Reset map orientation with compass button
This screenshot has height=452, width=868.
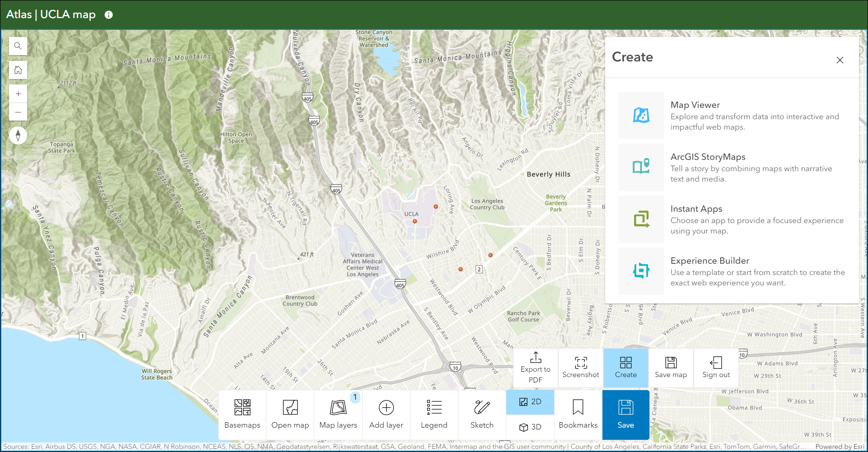[x=18, y=135]
